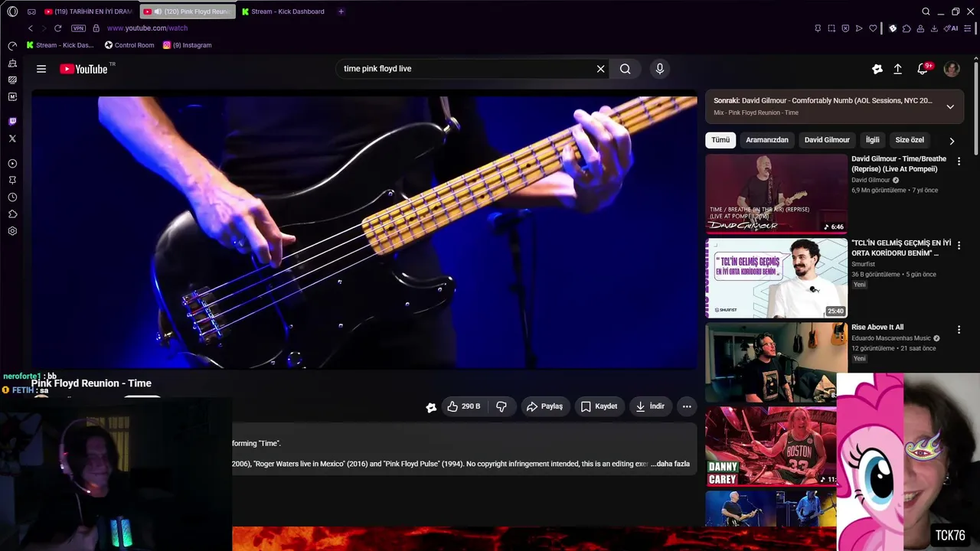Open the Player icon in the sidebar
The image size is (980, 551).
12,163
